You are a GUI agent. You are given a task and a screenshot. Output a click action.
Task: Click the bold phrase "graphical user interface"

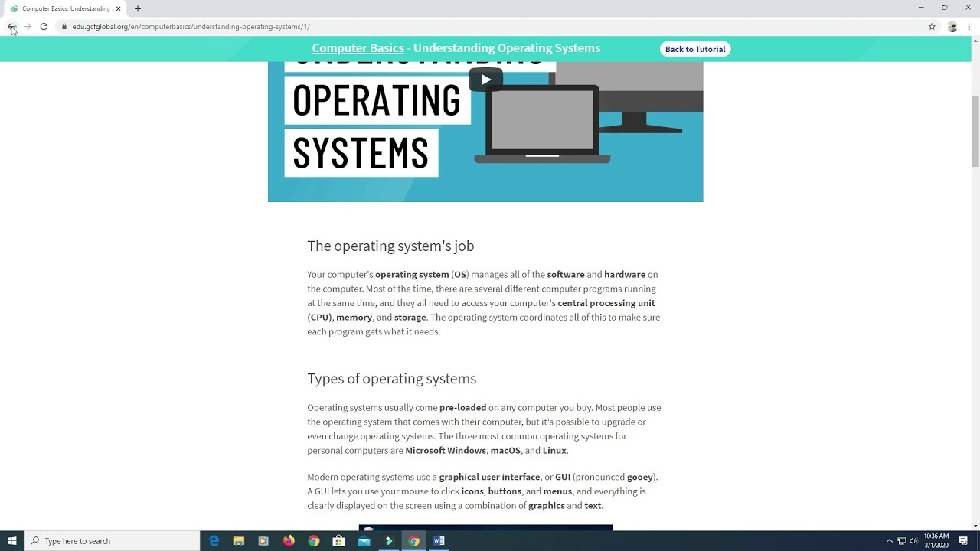(x=489, y=477)
